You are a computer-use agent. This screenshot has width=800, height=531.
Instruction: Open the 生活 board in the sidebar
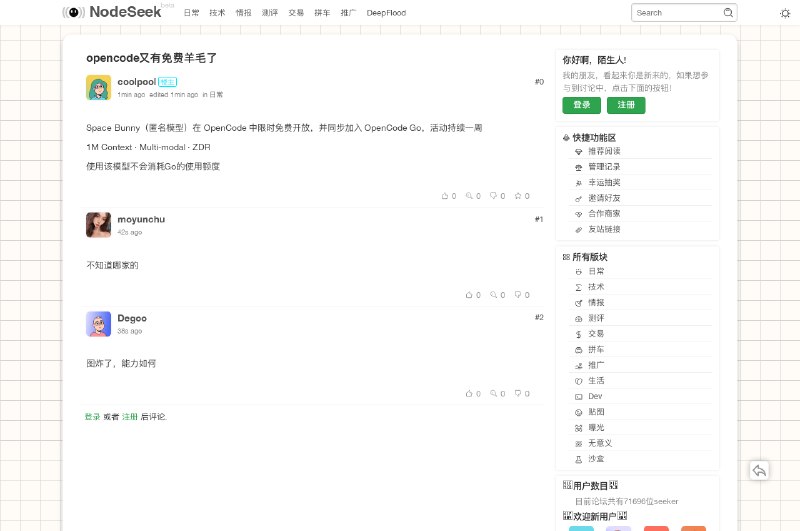click(596, 381)
